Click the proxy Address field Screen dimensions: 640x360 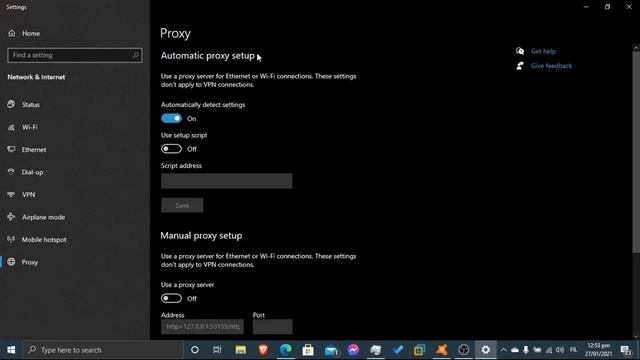[x=202, y=327]
